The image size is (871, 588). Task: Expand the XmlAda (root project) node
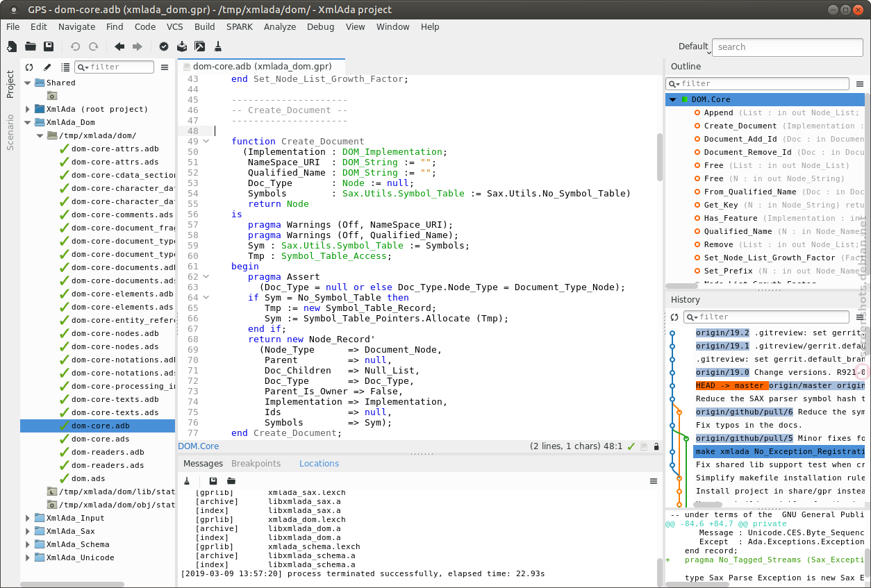pos(28,109)
